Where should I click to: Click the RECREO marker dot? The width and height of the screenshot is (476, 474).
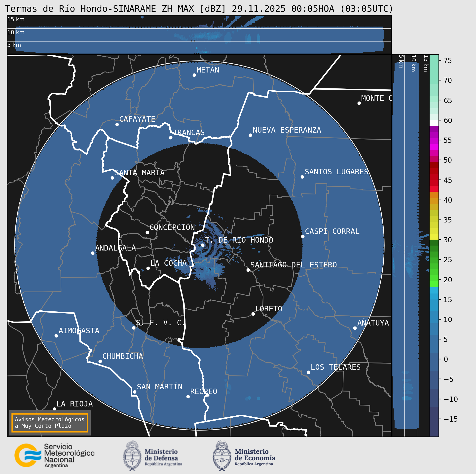coord(188,397)
